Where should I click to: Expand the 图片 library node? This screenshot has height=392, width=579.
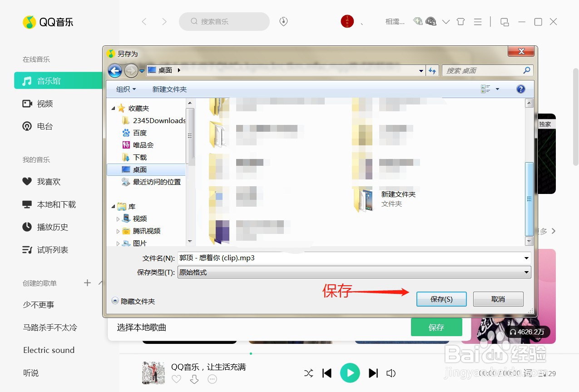point(118,243)
